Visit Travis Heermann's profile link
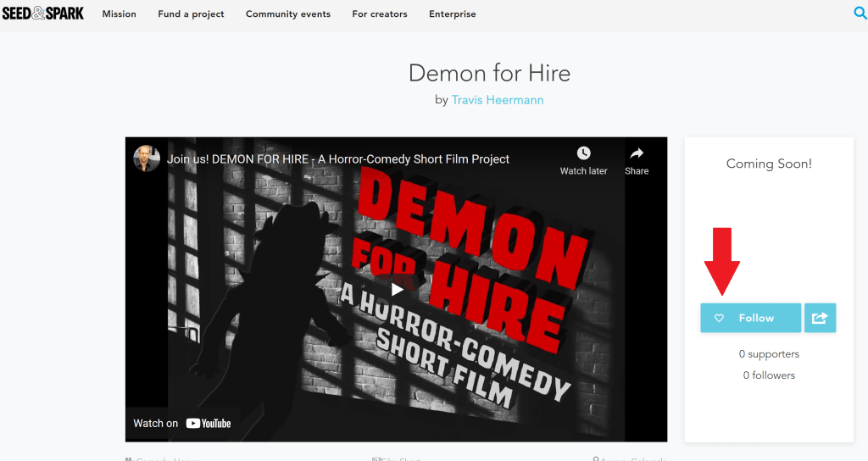 [x=498, y=100]
